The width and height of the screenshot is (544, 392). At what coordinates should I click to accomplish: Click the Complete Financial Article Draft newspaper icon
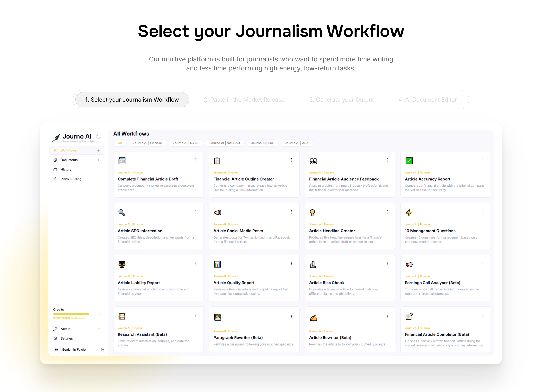(x=122, y=161)
